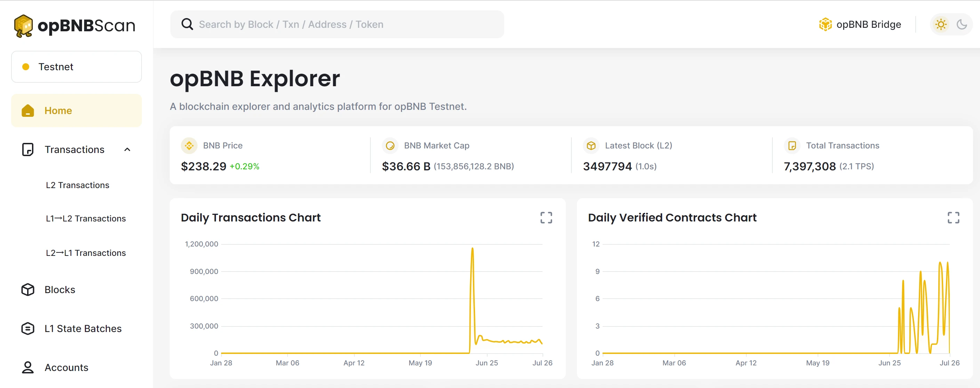
Task: Open the L1 State Batches page
Action: [77, 329]
